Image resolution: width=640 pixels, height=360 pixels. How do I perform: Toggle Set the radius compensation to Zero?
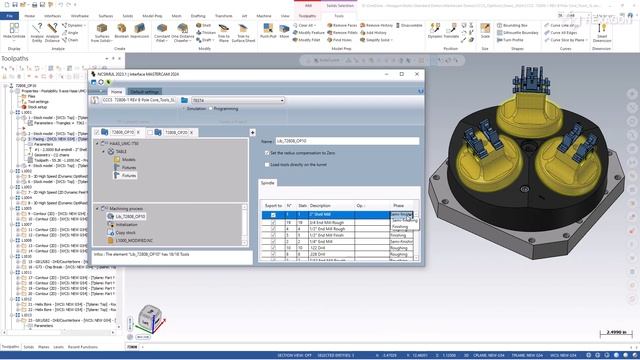pos(267,153)
